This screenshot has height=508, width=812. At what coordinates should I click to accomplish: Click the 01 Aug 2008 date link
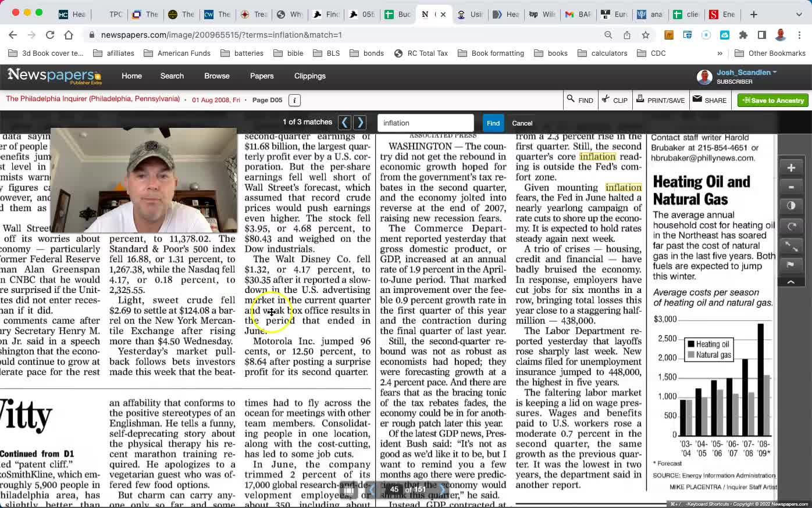216,100
